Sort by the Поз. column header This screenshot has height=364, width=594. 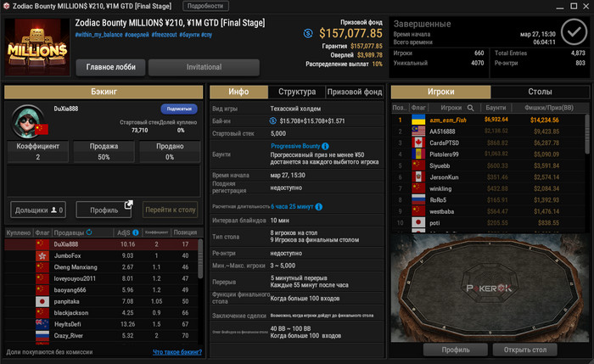pos(401,108)
